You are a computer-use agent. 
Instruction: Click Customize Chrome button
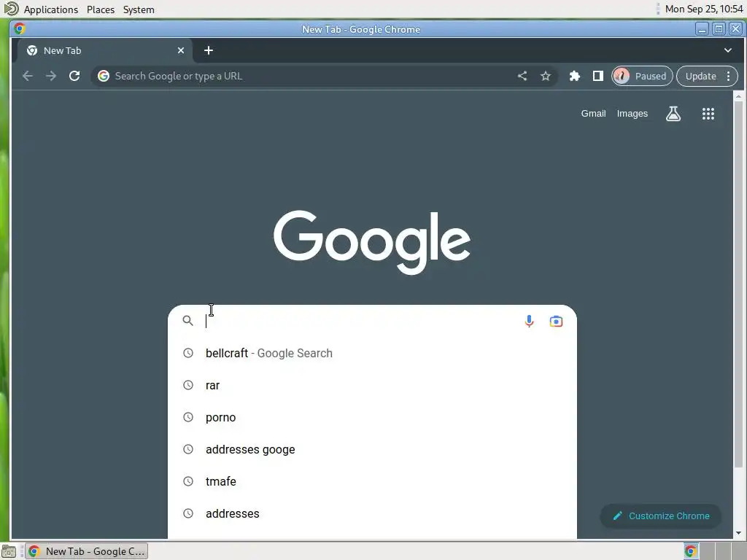coord(661,516)
